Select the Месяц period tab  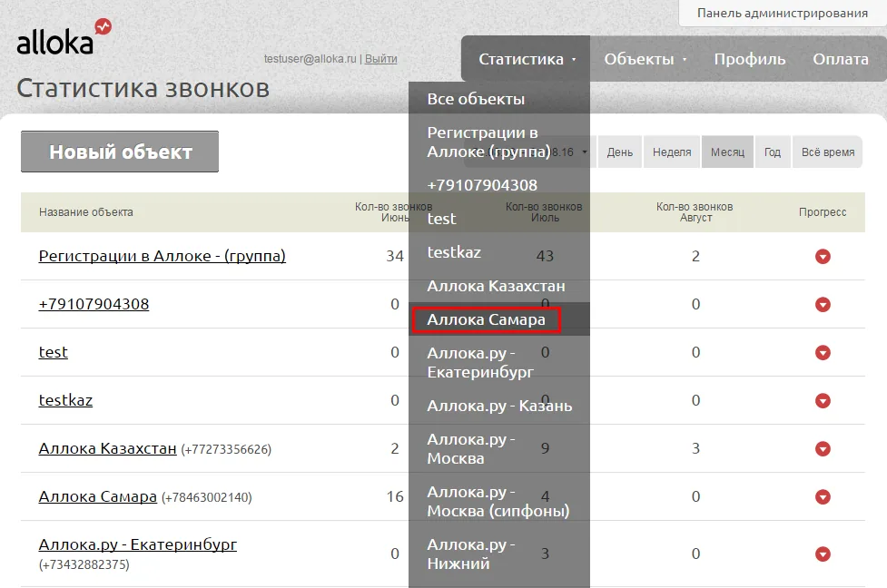(x=727, y=152)
